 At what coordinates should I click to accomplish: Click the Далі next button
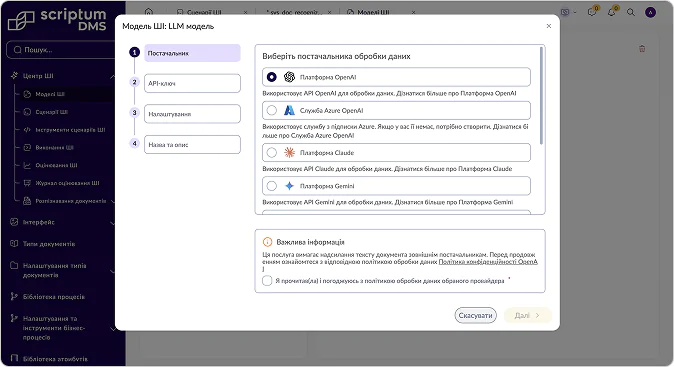pos(527,315)
